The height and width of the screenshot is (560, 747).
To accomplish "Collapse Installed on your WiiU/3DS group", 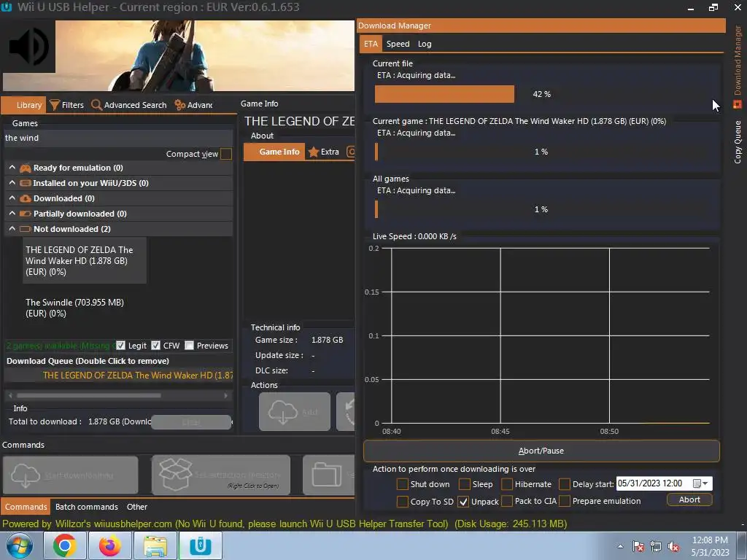I will (x=12, y=183).
